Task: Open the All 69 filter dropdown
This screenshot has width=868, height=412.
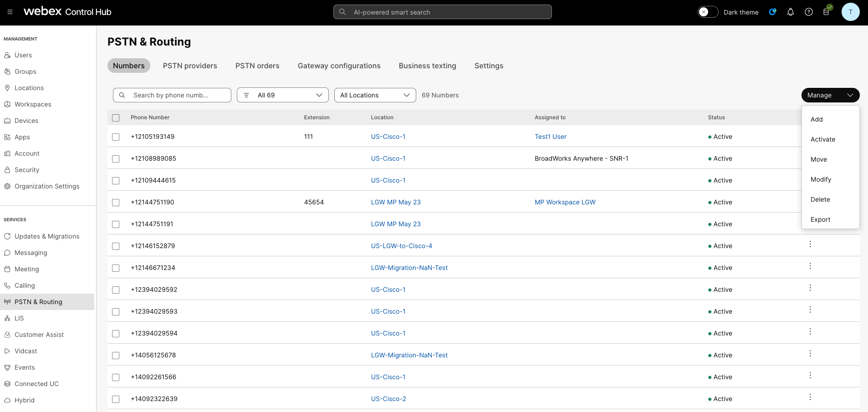Action: [x=283, y=95]
